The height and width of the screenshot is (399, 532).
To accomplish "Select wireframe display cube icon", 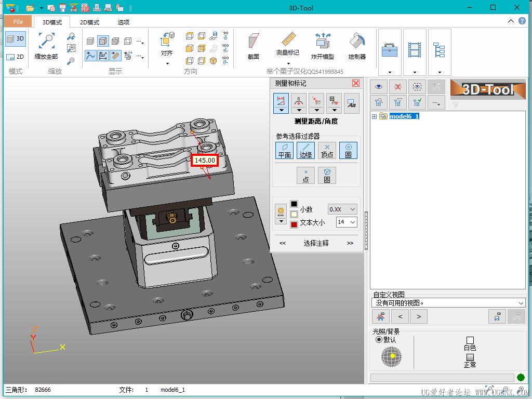I will 128,42.
